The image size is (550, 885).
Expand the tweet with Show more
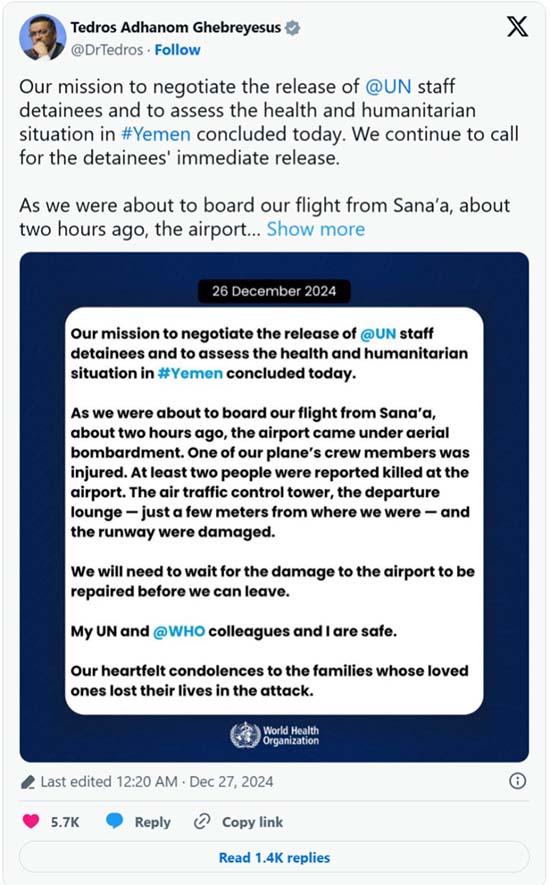click(x=316, y=229)
